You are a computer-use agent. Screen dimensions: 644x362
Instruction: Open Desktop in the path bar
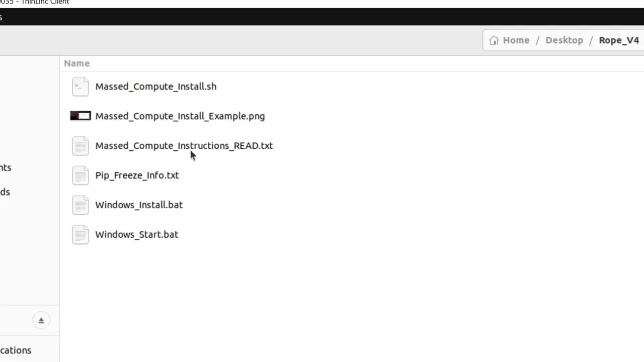(x=564, y=40)
